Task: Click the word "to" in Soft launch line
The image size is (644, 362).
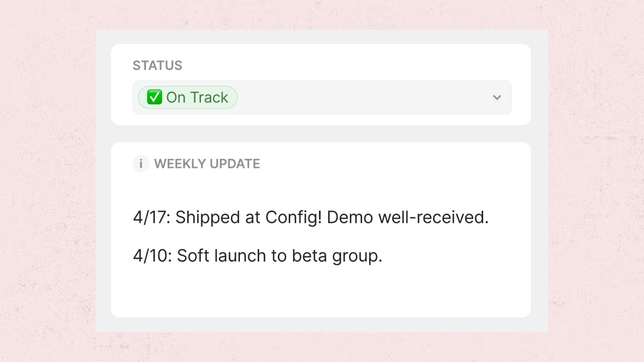Action: point(279,256)
